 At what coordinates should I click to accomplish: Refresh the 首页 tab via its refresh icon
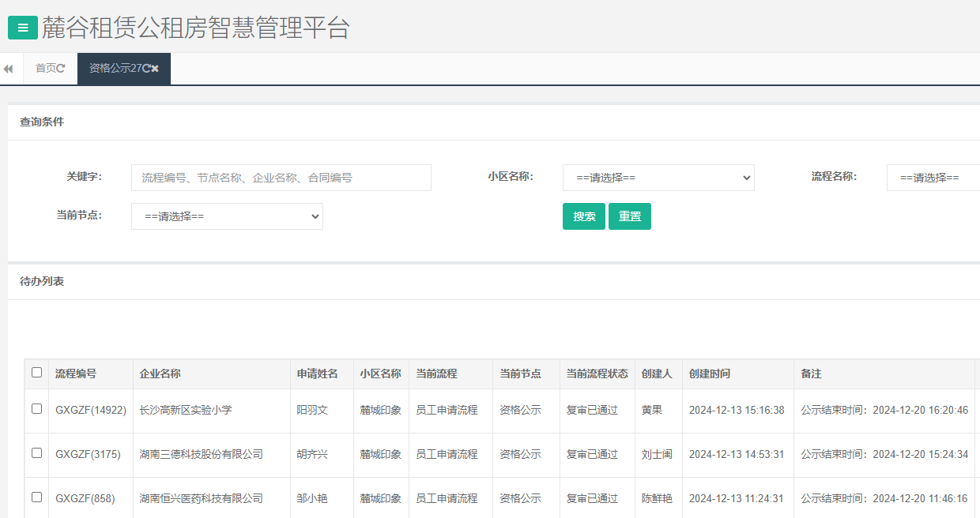[62, 68]
